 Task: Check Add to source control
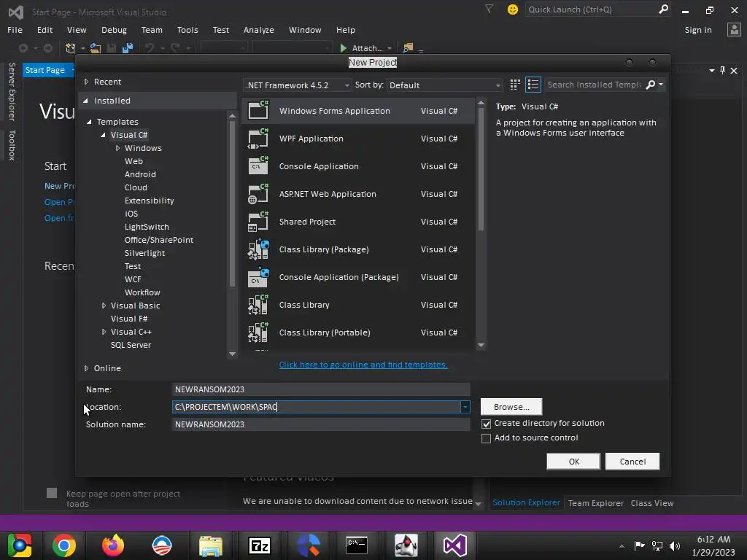486,438
